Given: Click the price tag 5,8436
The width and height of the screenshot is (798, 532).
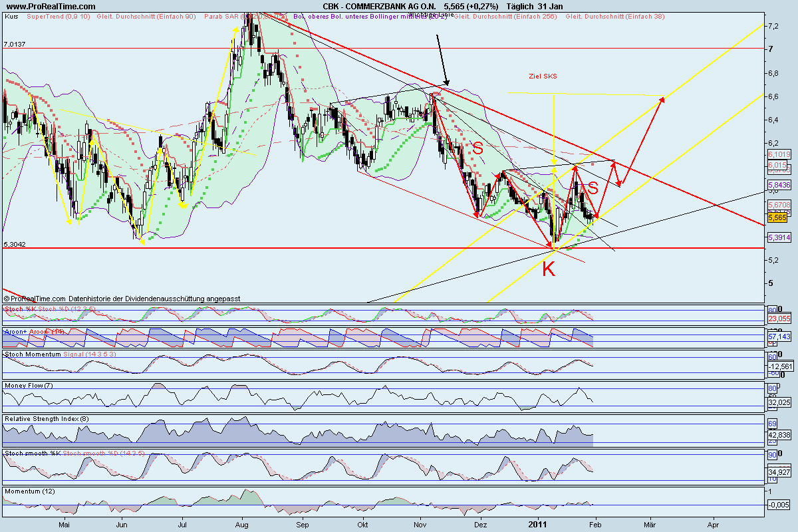Looking at the screenshot, I should coord(778,184).
